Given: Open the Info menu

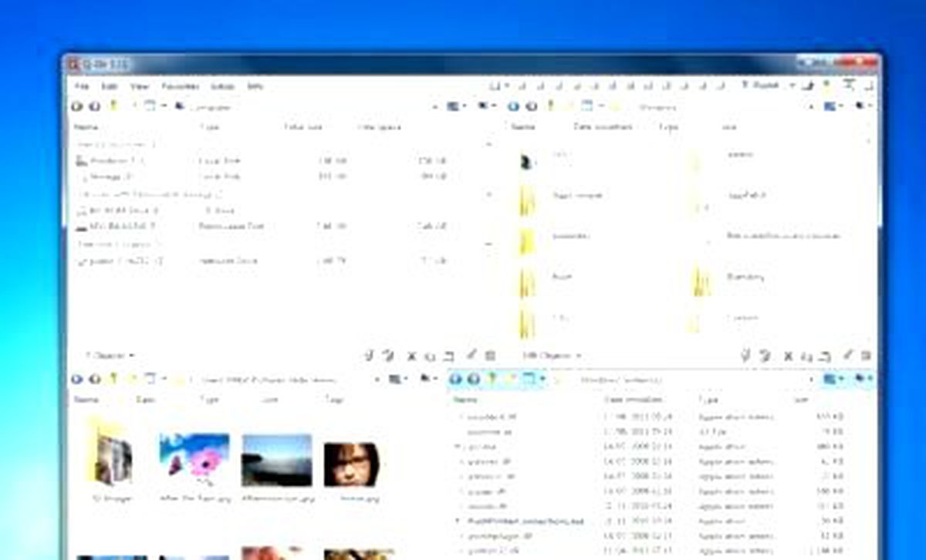Looking at the screenshot, I should click(x=255, y=86).
